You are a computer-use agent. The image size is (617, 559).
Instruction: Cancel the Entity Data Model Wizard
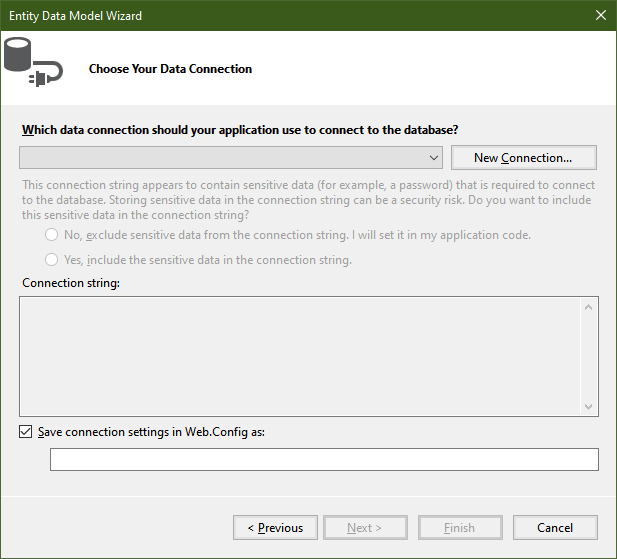pyautogui.click(x=555, y=528)
